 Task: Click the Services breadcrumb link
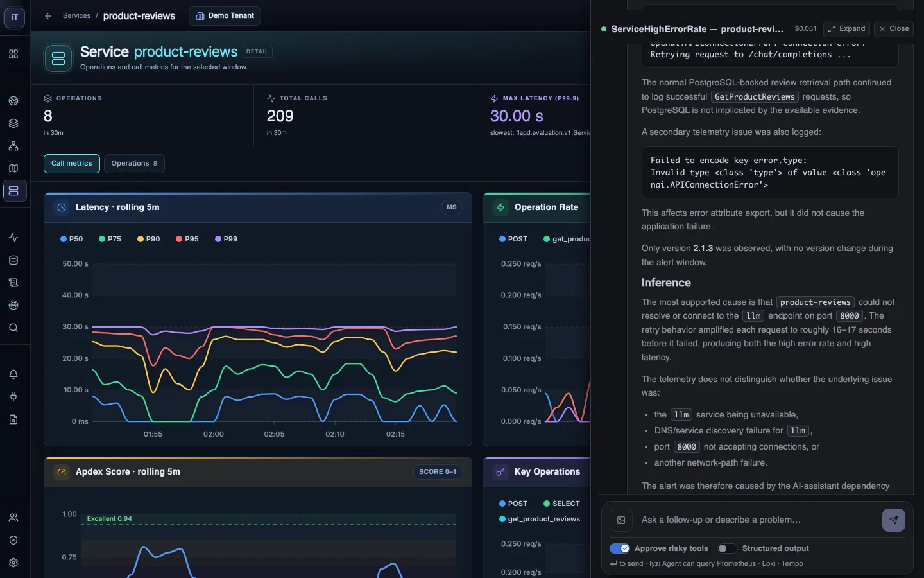click(x=76, y=16)
